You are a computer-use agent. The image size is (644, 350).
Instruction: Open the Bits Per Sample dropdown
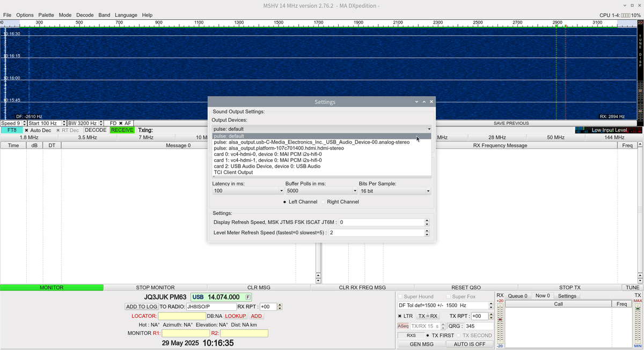pos(428,191)
